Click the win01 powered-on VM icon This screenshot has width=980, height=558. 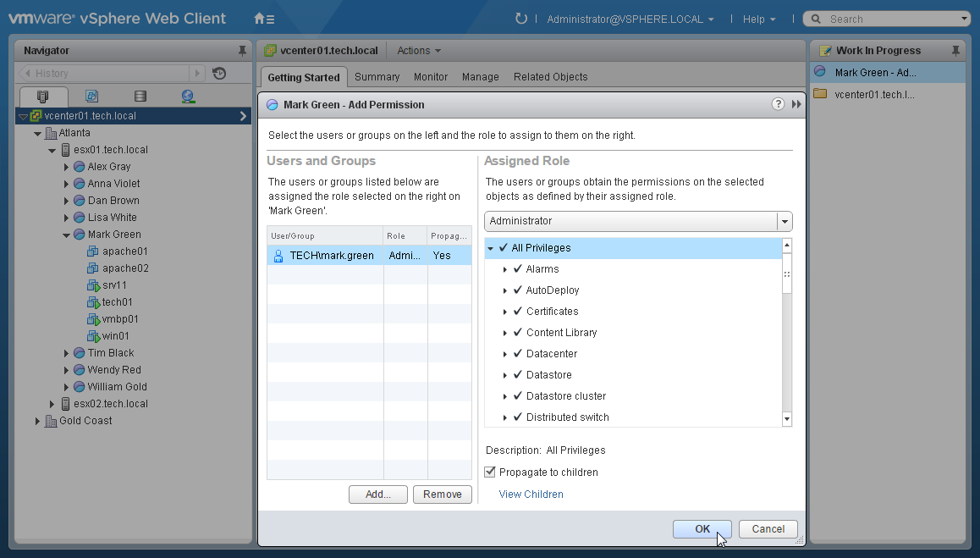pyautogui.click(x=93, y=336)
